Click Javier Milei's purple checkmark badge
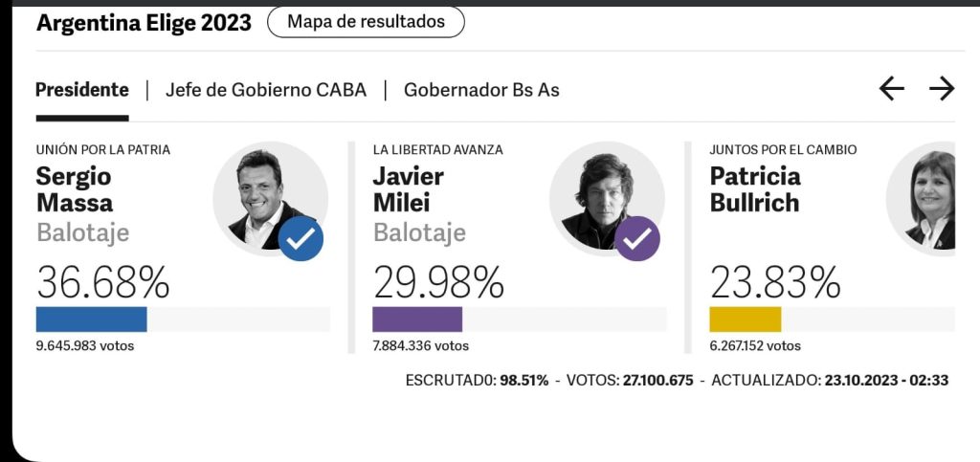 [636, 238]
